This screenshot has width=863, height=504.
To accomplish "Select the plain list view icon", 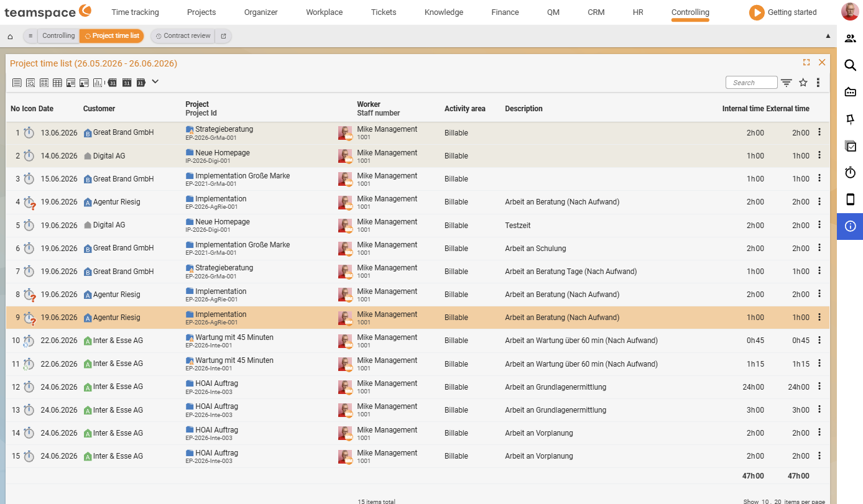I will (x=17, y=83).
